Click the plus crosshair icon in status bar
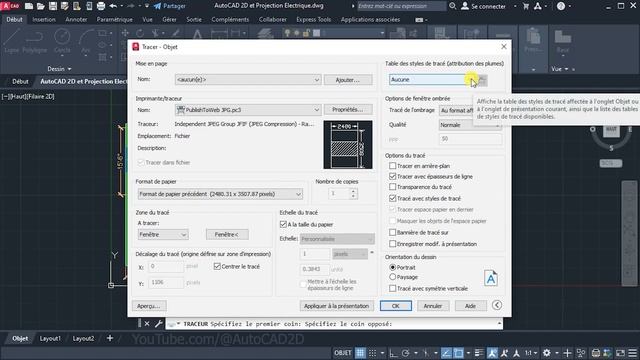 point(567,353)
